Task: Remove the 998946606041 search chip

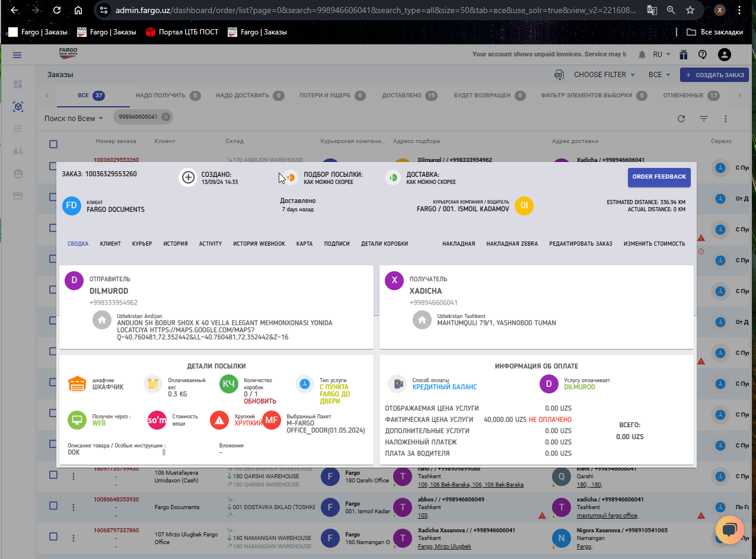Action: tap(166, 117)
